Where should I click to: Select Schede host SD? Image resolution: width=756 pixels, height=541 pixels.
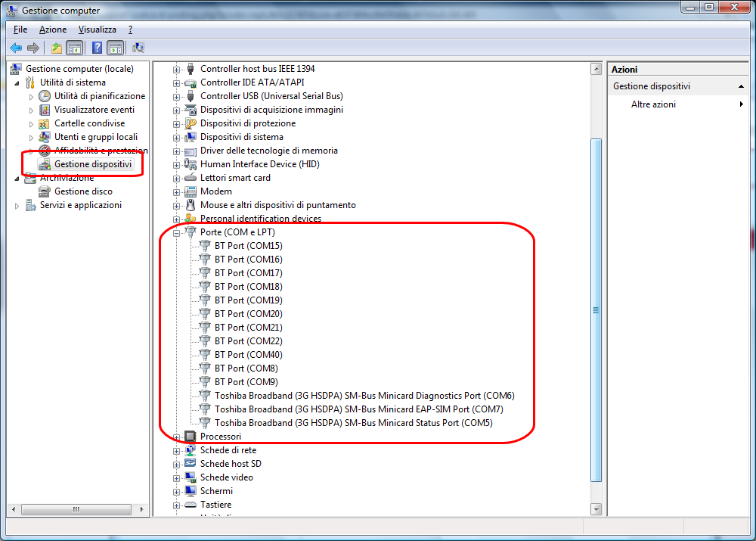pos(231,464)
